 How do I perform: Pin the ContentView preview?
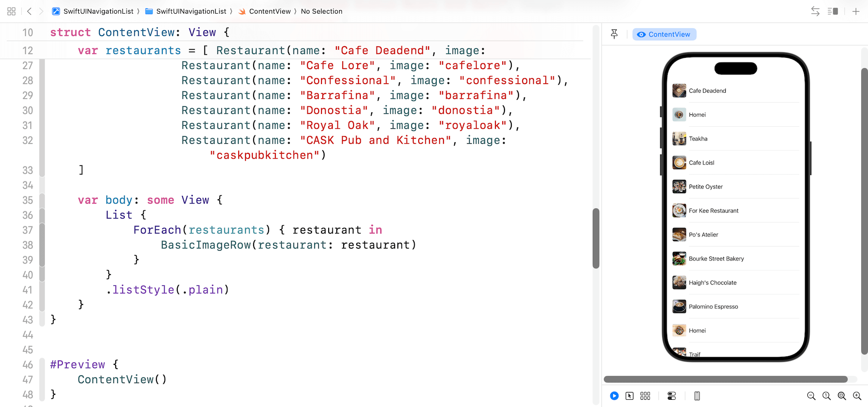(x=614, y=34)
